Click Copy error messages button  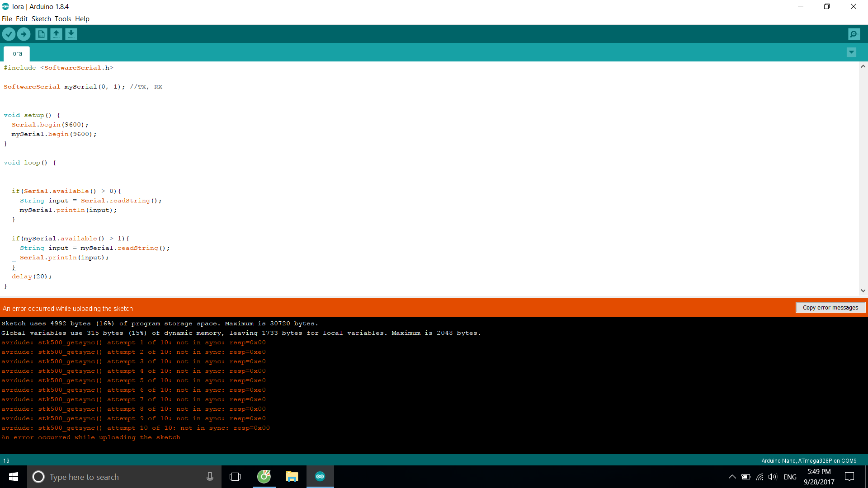(830, 308)
